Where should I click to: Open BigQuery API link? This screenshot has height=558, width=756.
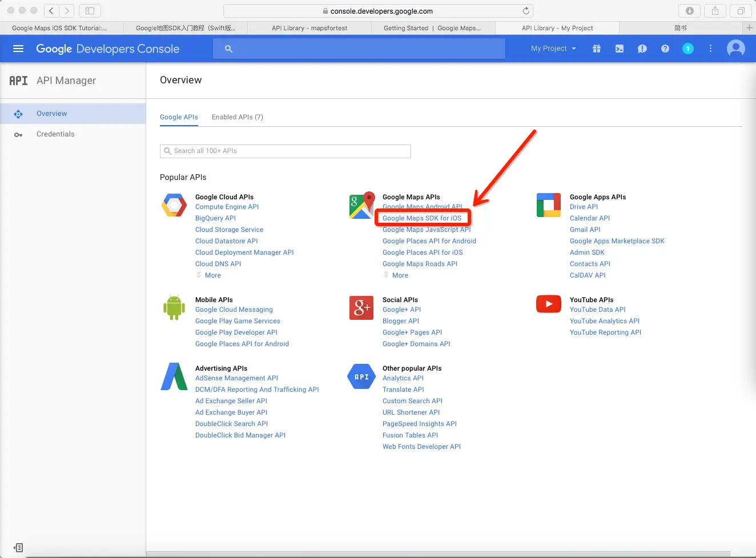click(x=215, y=218)
